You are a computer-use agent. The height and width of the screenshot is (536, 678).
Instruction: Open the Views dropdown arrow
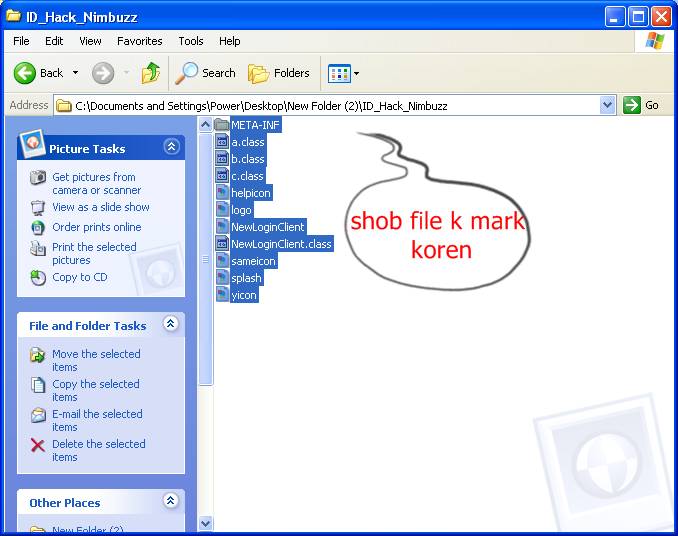pos(356,73)
